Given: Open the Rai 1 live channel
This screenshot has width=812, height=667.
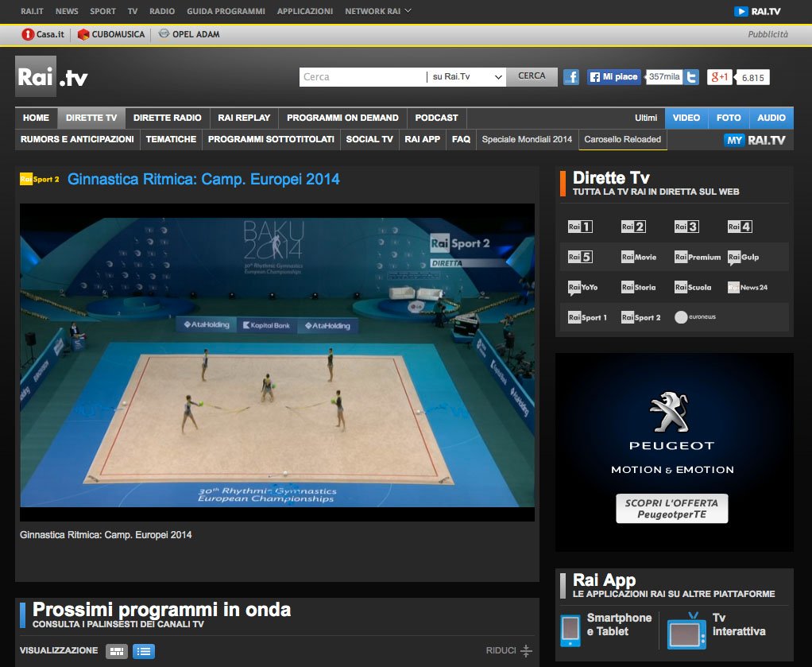Looking at the screenshot, I should pos(580,227).
